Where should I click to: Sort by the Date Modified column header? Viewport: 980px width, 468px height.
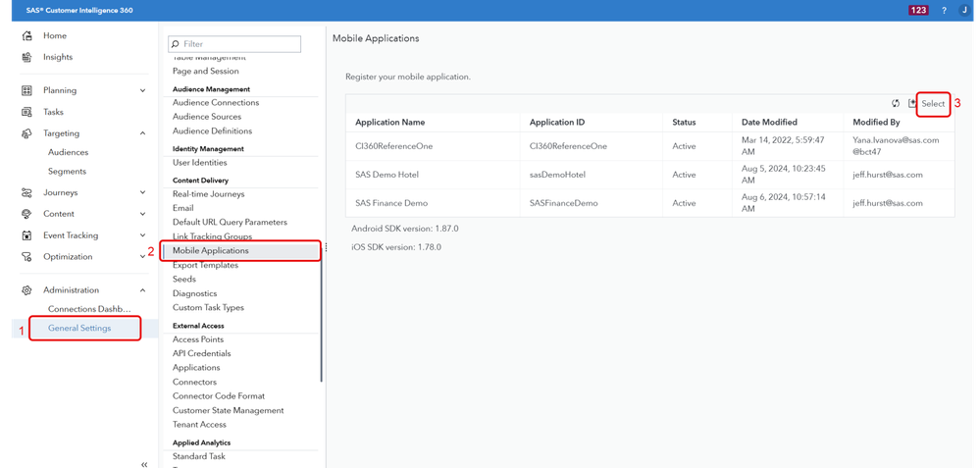(769, 123)
